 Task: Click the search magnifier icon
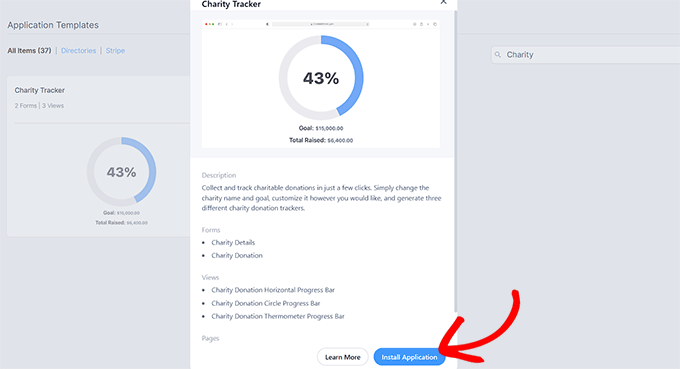tap(498, 55)
